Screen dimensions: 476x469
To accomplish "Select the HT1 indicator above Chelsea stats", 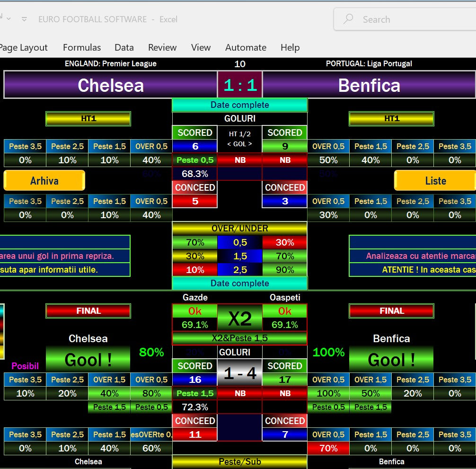I will 88,118.
